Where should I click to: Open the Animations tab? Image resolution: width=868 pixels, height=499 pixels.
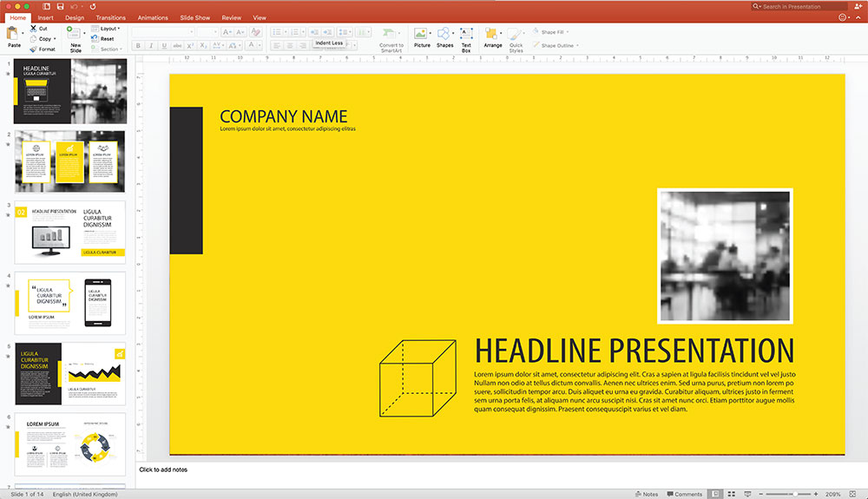[x=153, y=17]
